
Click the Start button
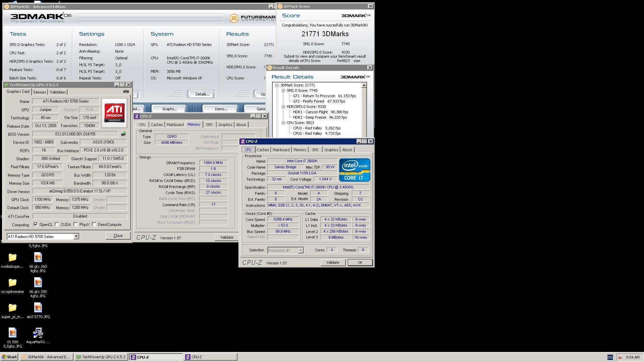(x=9, y=357)
